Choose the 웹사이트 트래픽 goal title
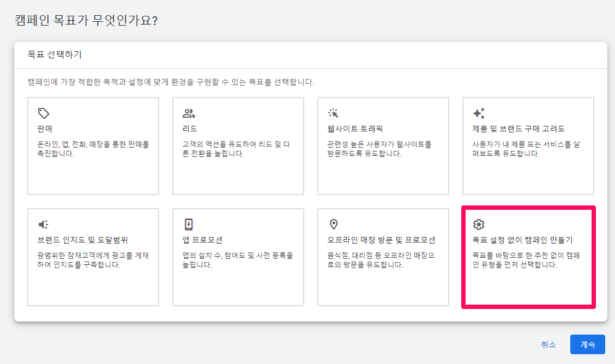 [355, 129]
